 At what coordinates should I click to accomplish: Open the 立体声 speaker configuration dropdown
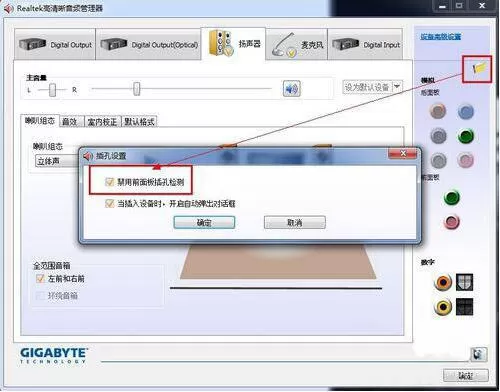pyautogui.click(x=57, y=161)
